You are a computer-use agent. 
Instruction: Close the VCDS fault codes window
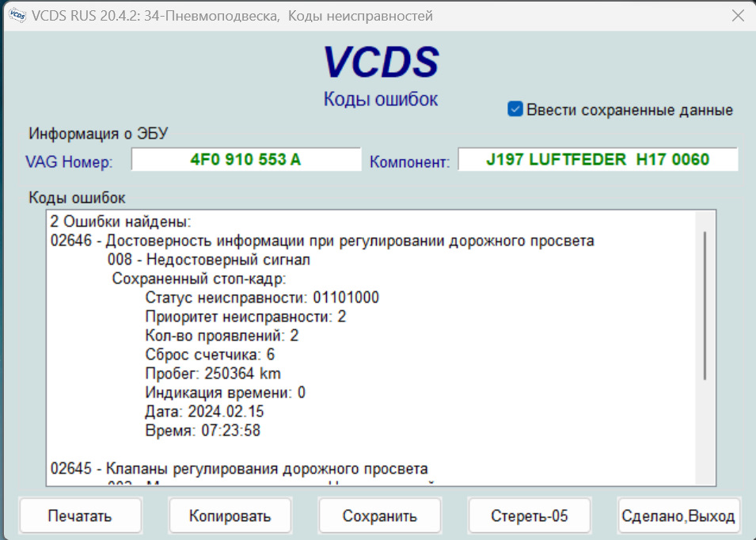(x=738, y=16)
